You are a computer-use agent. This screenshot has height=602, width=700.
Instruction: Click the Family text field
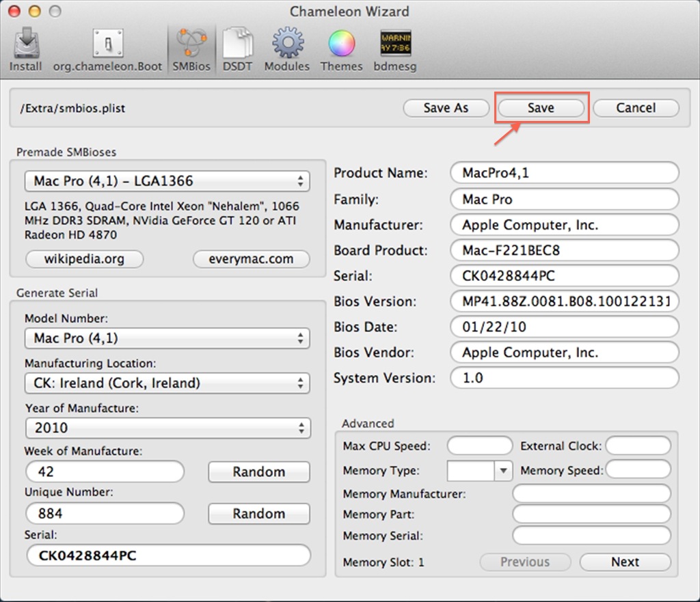(x=565, y=199)
